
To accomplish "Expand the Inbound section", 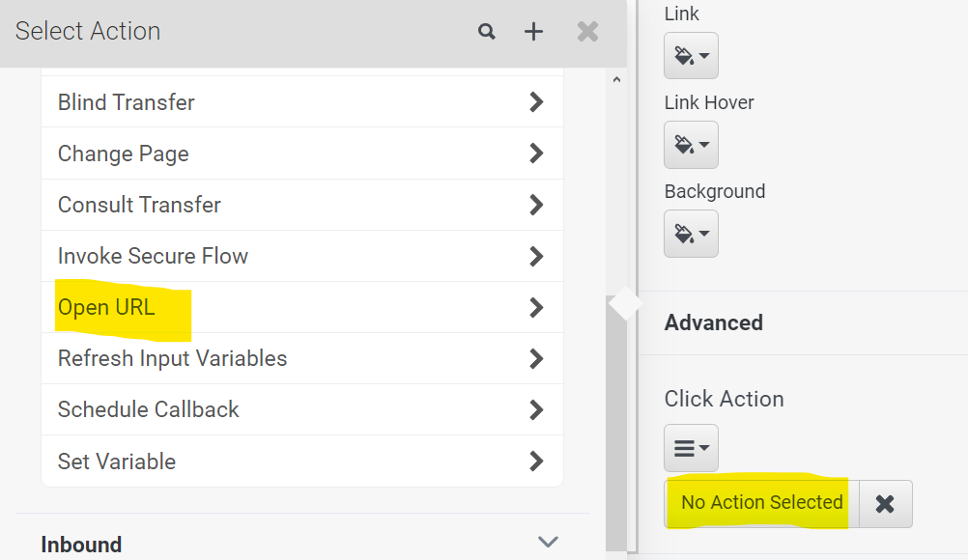I will tap(548, 543).
